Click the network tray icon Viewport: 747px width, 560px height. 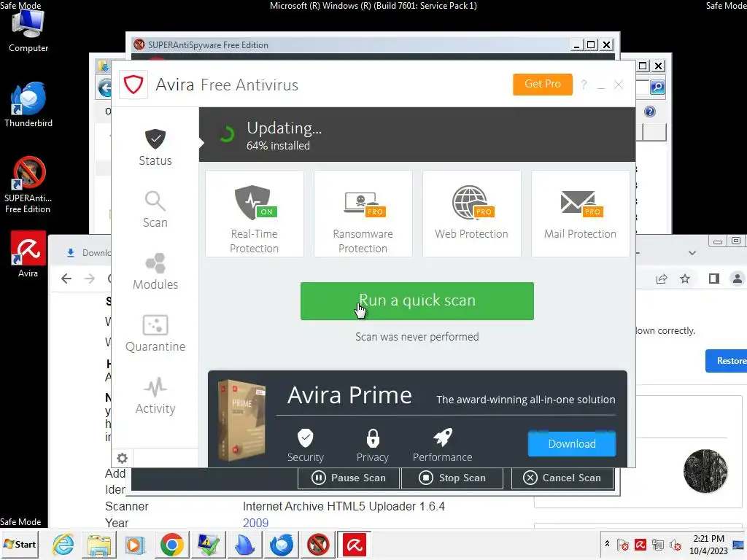tap(658, 544)
